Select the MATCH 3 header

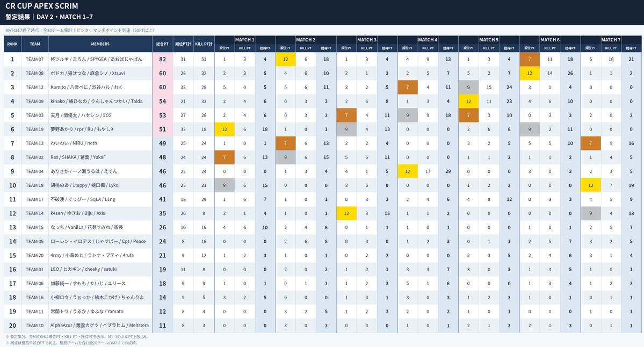(x=367, y=40)
